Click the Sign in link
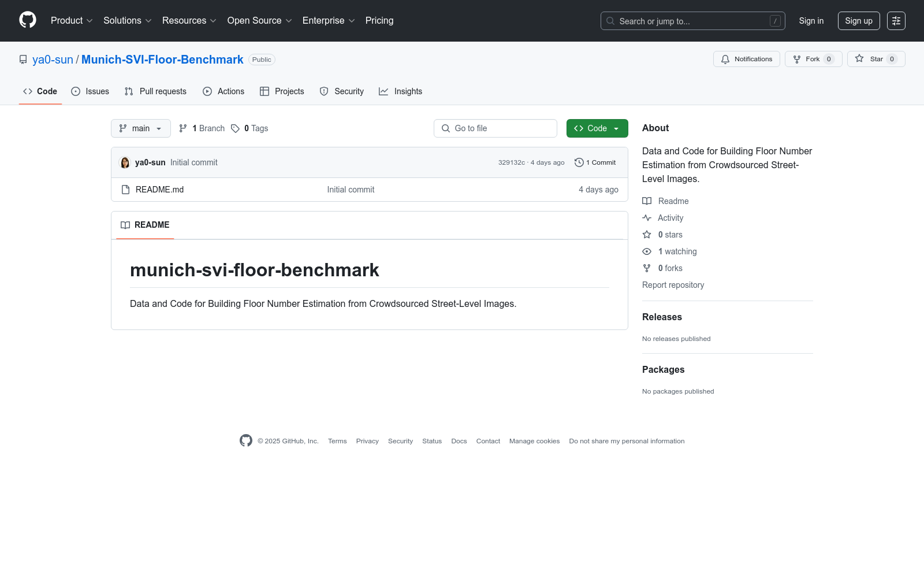 pyautogui.click(x=811, y=21)
